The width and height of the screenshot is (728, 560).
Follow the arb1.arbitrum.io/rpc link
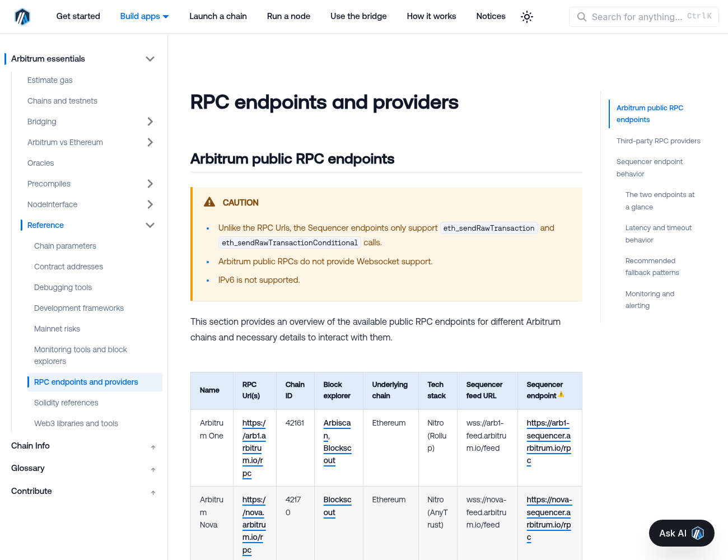pos(254,448)
